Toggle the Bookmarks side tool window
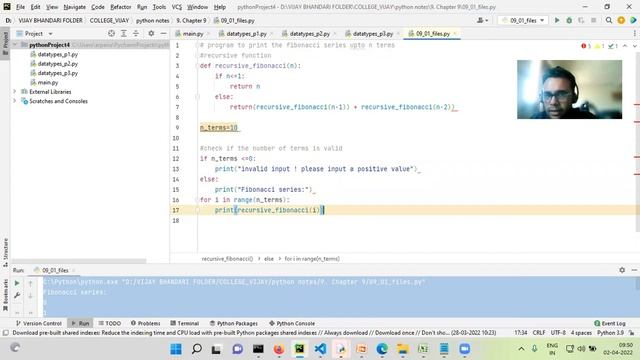Image resolution: width=640 pixels, height=360 pixels. 5,296
